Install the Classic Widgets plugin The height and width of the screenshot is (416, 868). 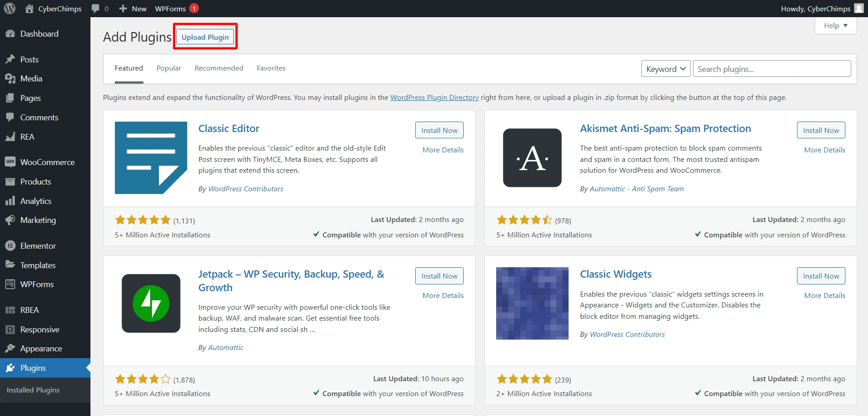coord(821,276)
